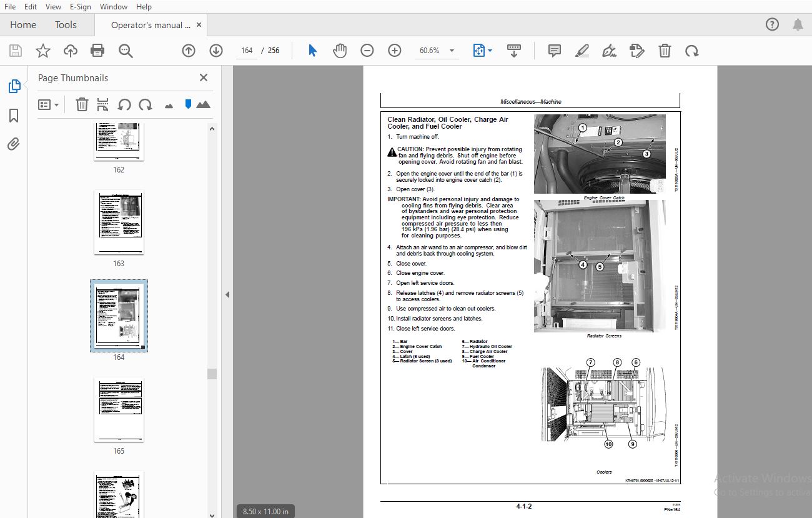Click the scrolling mode keyboard icon

click(x=514, y=51)
